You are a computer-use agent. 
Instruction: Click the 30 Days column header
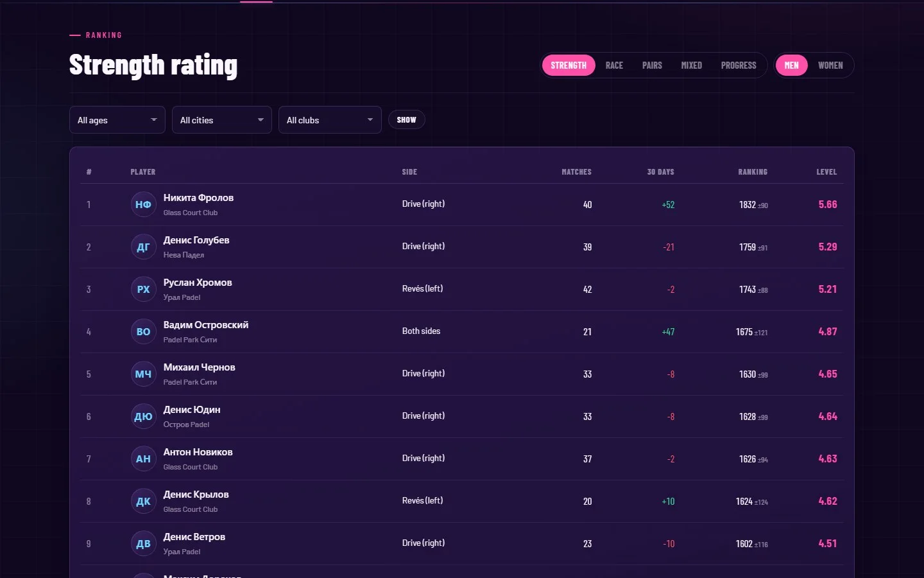(660, 172)
